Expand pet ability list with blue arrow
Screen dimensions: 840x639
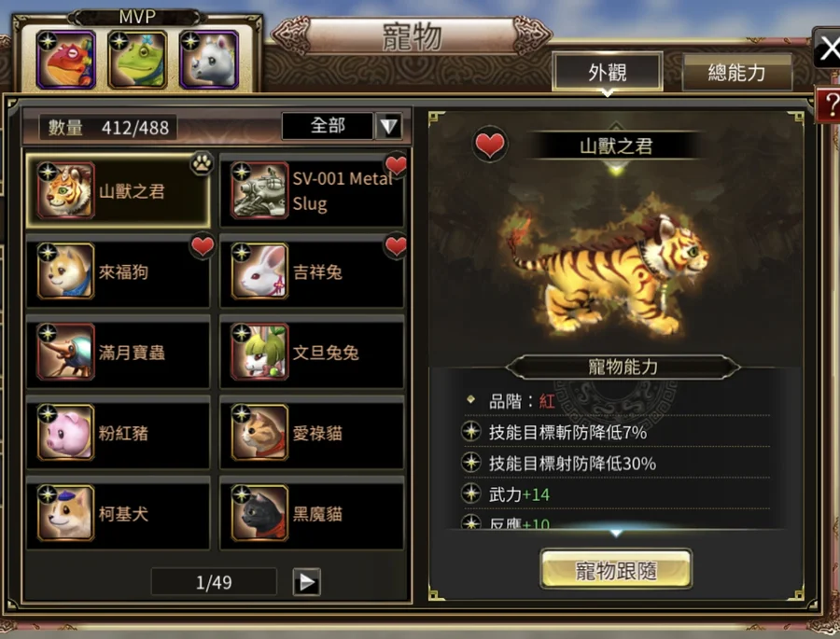coord(616,533)
